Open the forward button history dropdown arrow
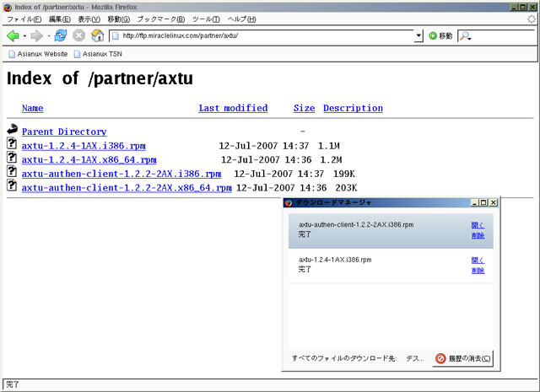This screenshot has width=540, height=392. point(48,35)
